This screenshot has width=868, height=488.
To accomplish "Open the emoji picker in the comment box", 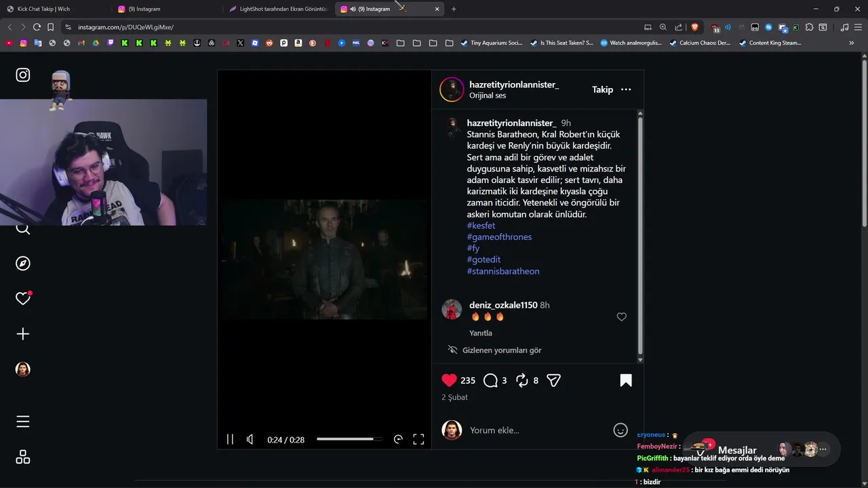I will 620,430.
